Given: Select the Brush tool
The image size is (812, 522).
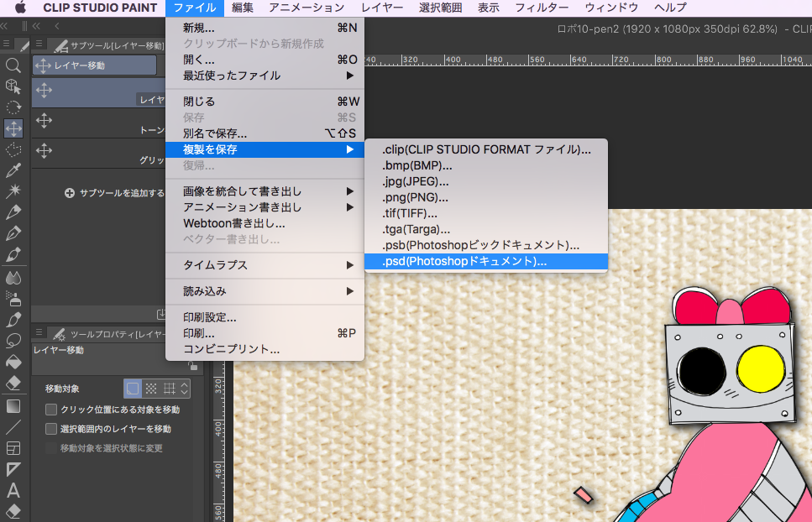Looking at the screenshot, I should (x=13, y=254).
